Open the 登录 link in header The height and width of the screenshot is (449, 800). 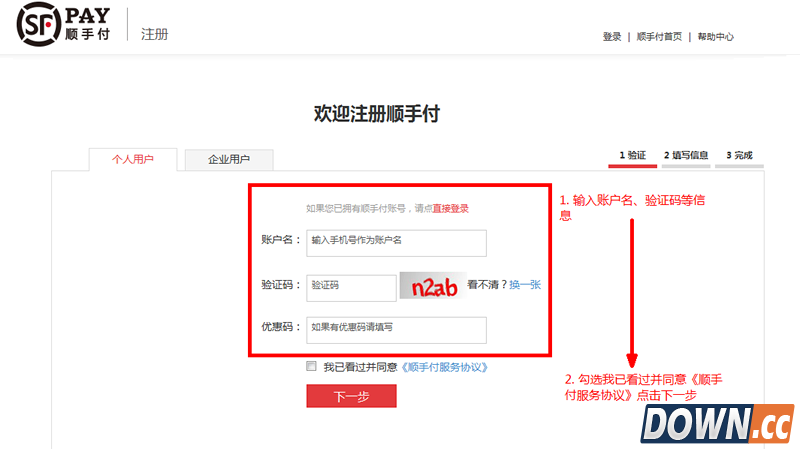point(612,37)
